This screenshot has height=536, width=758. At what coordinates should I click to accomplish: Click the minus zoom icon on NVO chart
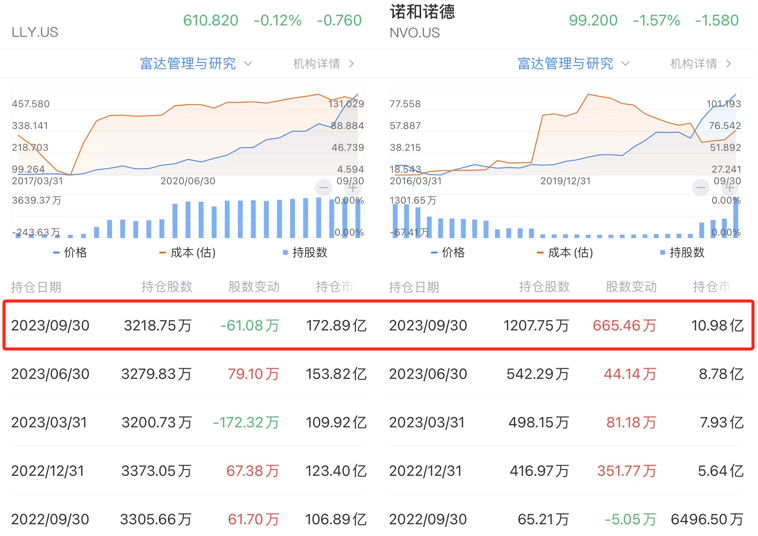point(700,187)
